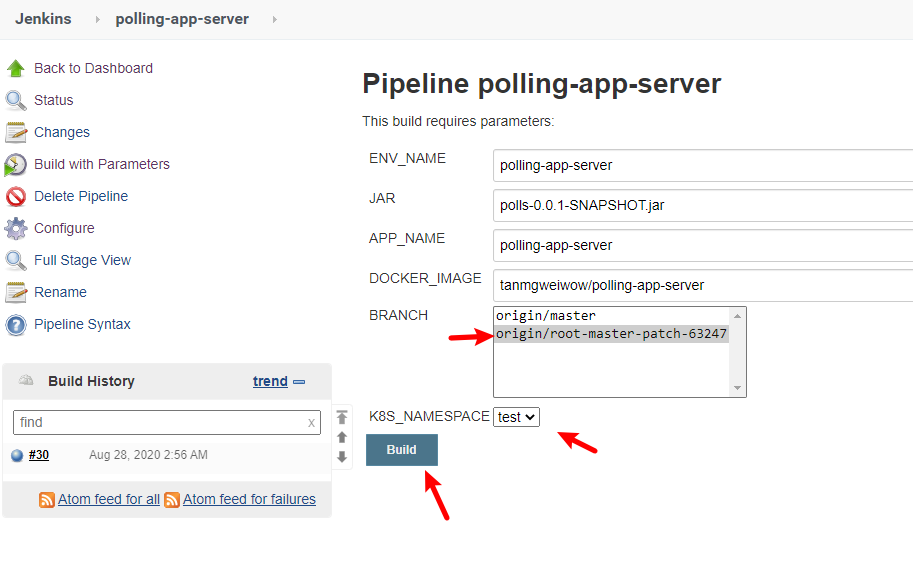913x576 pixels.
Task: Click the Back to Dashboard green arrow icon
Action: tap(16, 69)
